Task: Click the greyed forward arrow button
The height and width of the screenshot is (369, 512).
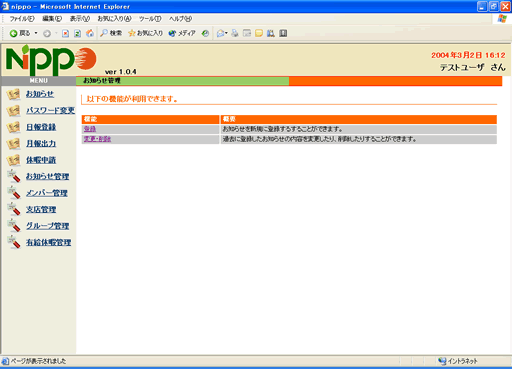Action: pos(47,33)
